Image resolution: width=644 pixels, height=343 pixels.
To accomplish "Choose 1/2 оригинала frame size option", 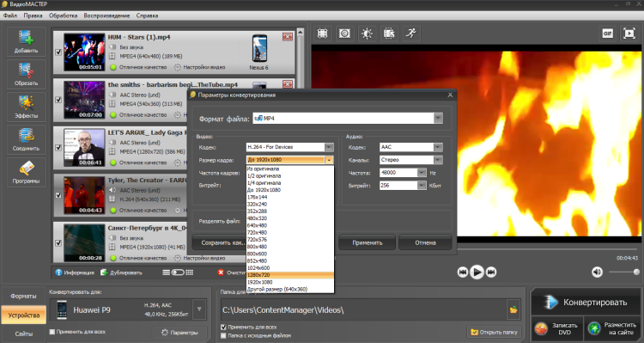I will (290, 175).
